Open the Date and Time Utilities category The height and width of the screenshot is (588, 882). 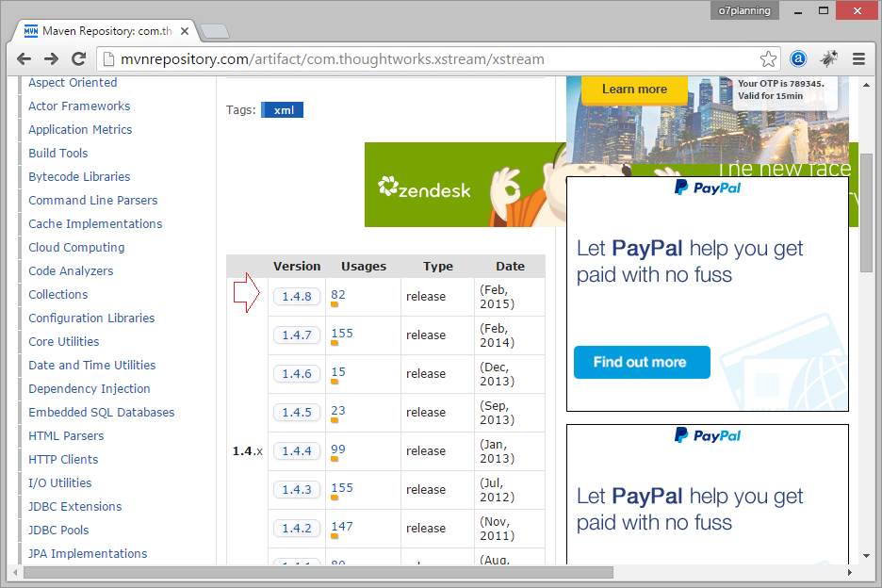pos(91,366)
